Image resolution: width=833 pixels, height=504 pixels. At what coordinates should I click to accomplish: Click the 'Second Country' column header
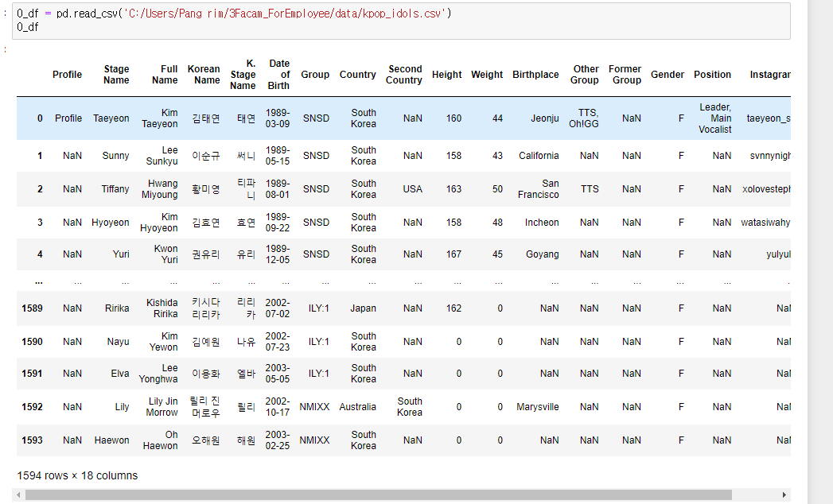click(x=404, y=75)
